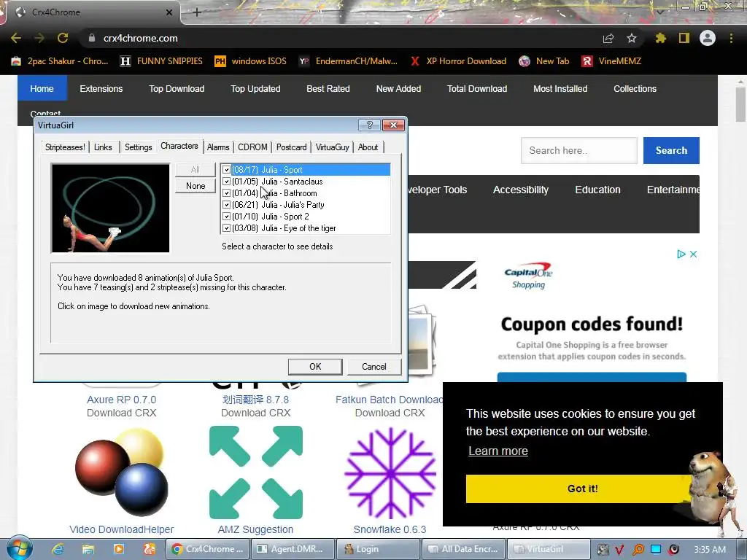This screenshot has height=560, width=747.
Task: Reload the crx4chrome page
Action: 63,38
